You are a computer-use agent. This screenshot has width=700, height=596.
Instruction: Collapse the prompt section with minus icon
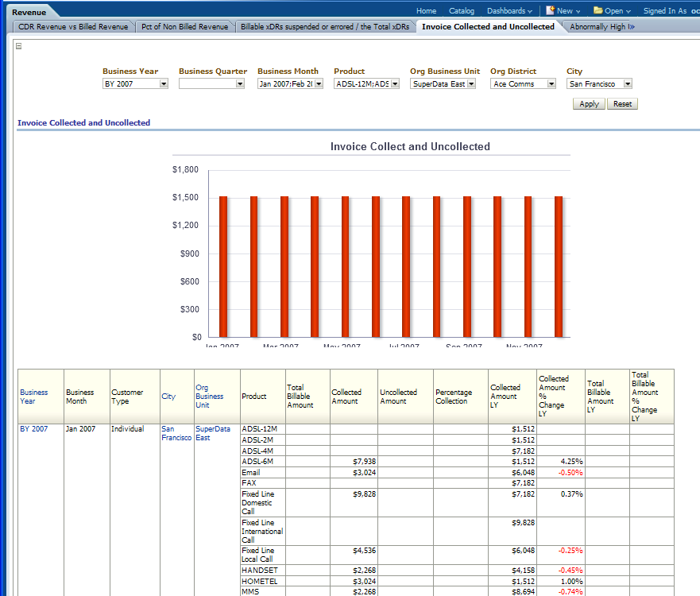[x=18, y=45]
